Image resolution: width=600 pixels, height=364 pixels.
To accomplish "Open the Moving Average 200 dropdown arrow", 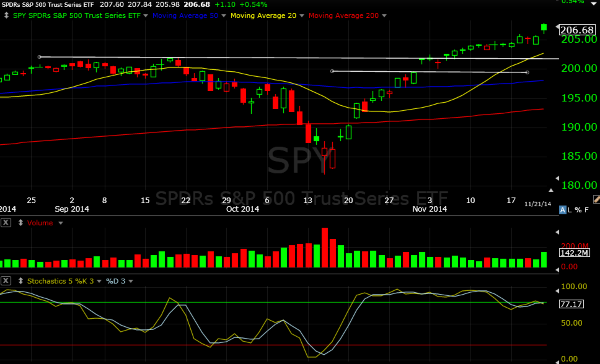I will click(384, 16).
